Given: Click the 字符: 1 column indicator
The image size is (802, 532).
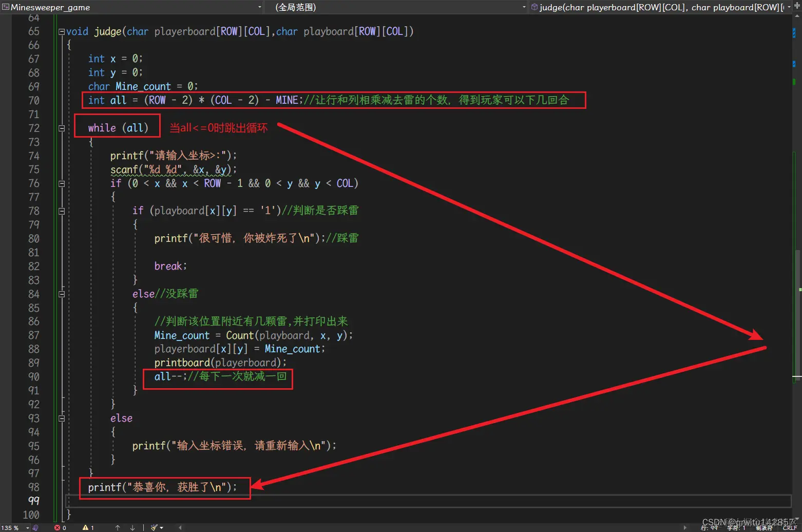Looking at the screenshot, I should point(736,528).
